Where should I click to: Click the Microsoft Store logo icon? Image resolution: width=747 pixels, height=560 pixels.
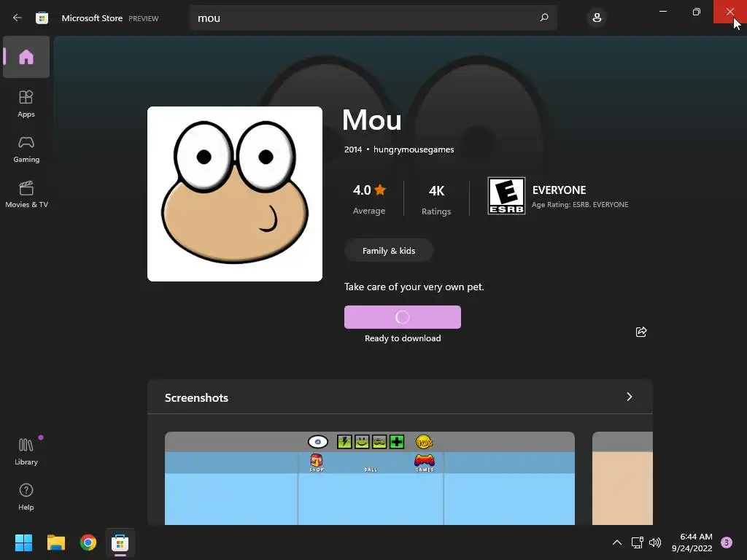click(x=42, y=18)
